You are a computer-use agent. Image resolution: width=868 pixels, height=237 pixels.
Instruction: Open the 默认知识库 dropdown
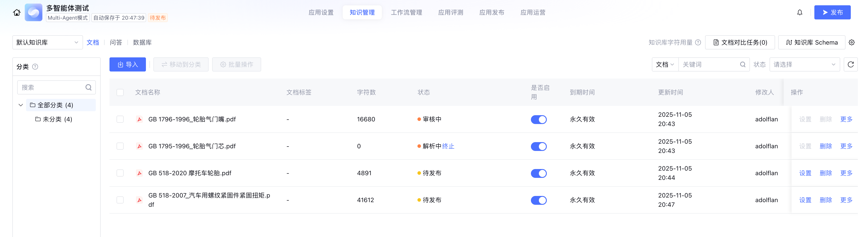click(x=47, y=42)
